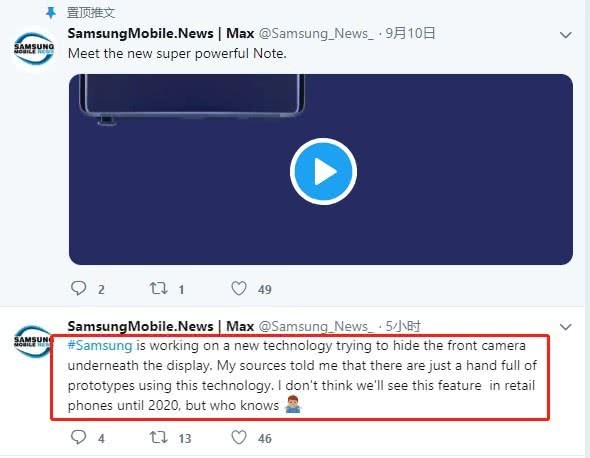Image resolution: width=590 pixels, height=458 pixels.
Task: Open the SamsungMobile.News | Max name on the pinned tweet
Action: coord(161,33)
